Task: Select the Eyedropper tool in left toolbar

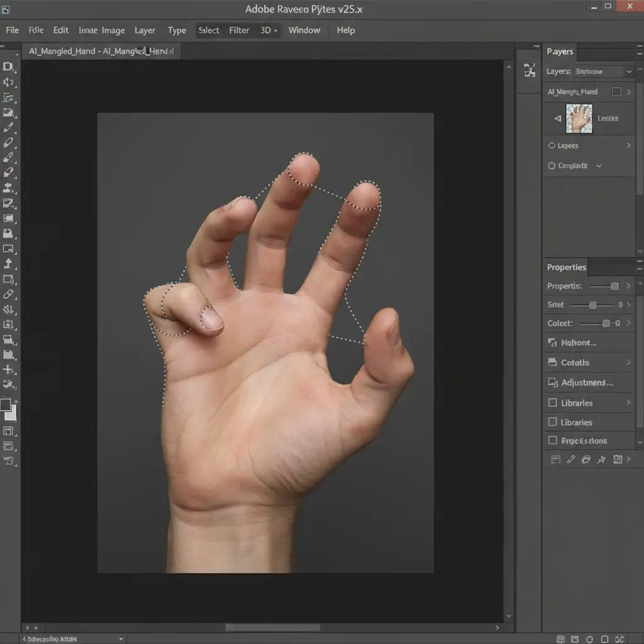Action: click(9, 128)
